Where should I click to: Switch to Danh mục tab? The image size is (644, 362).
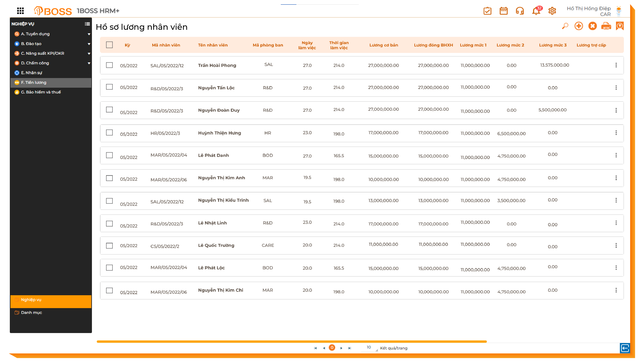click(31, 313)
